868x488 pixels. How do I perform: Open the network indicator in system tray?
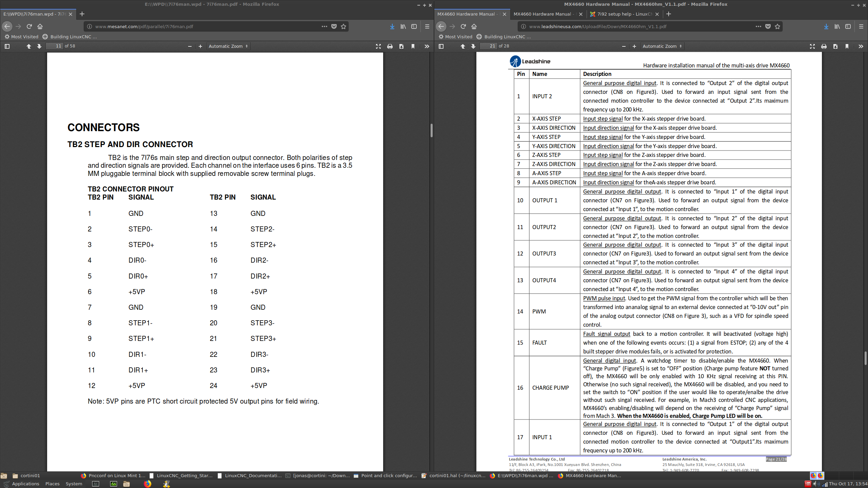[x=824, y=484]
